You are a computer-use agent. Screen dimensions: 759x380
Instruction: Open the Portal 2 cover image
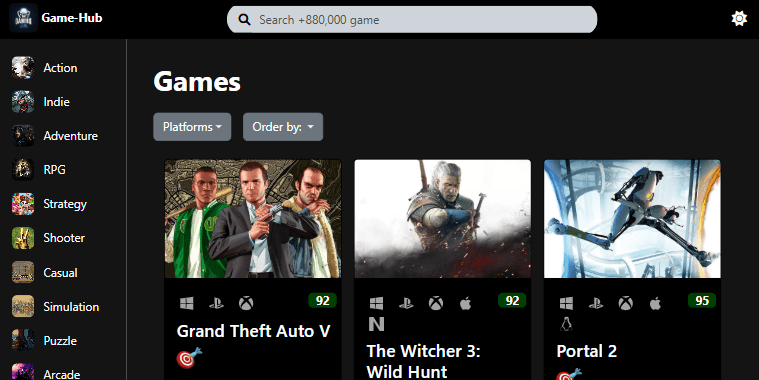coord(632,219)
